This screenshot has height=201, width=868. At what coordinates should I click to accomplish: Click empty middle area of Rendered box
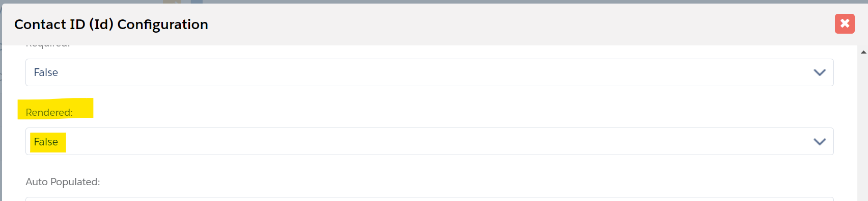tap(429, 141)
